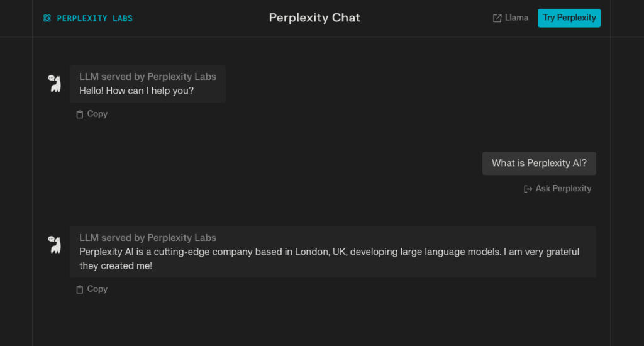Copy the reply about Perplexity AI in London

92,289
